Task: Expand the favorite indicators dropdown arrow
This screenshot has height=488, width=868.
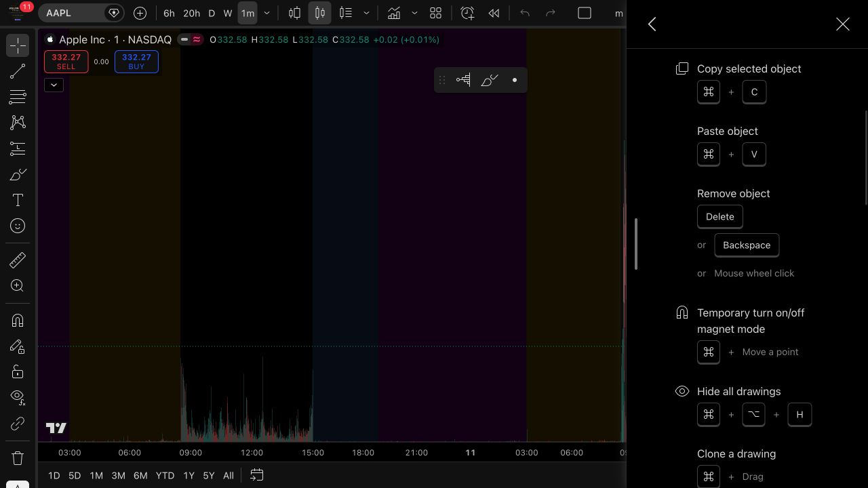Action: pyautogui.click(x=414, y=13)
